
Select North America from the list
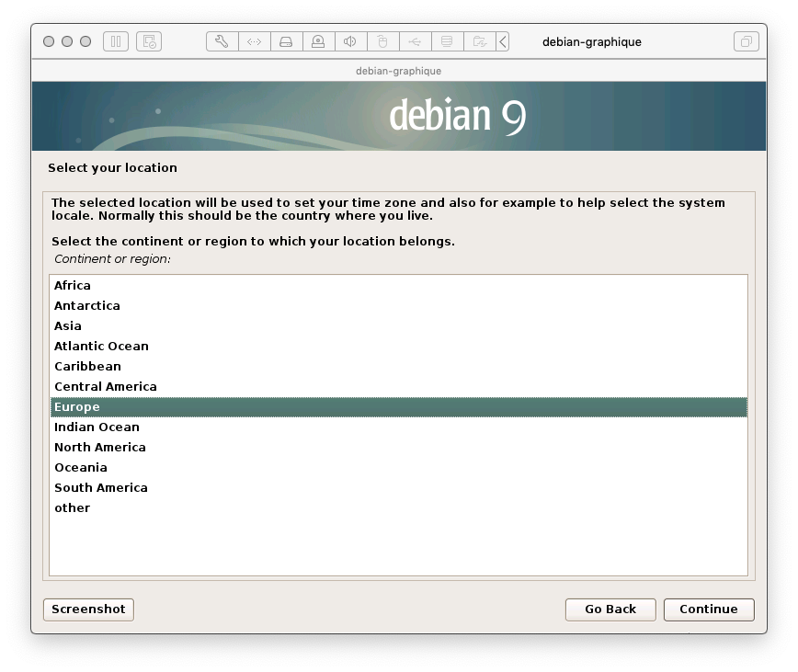click(398, 448)
